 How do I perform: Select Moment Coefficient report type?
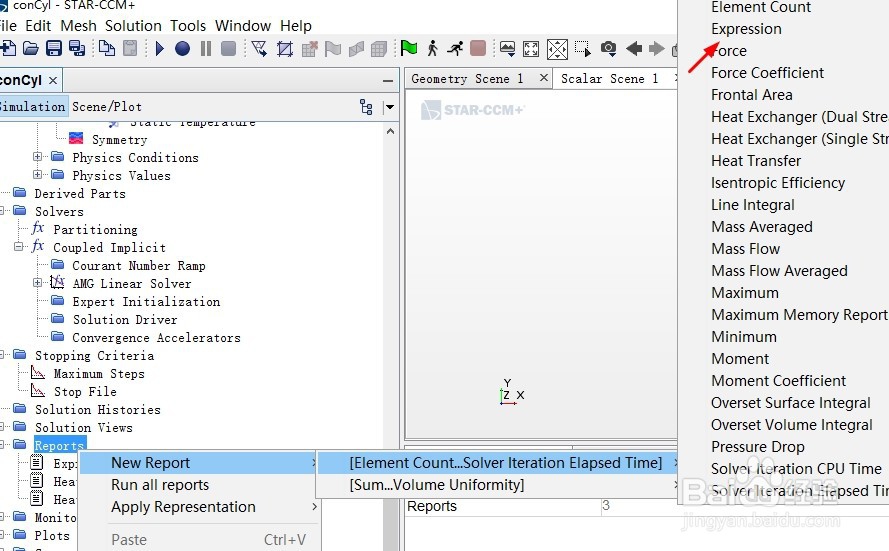778,381
